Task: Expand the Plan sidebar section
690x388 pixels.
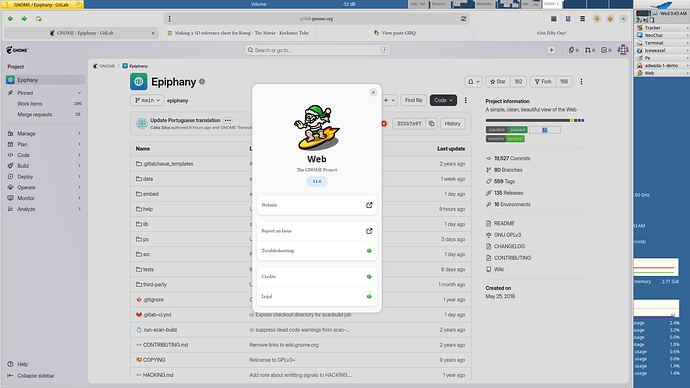Action: [45, 144]
